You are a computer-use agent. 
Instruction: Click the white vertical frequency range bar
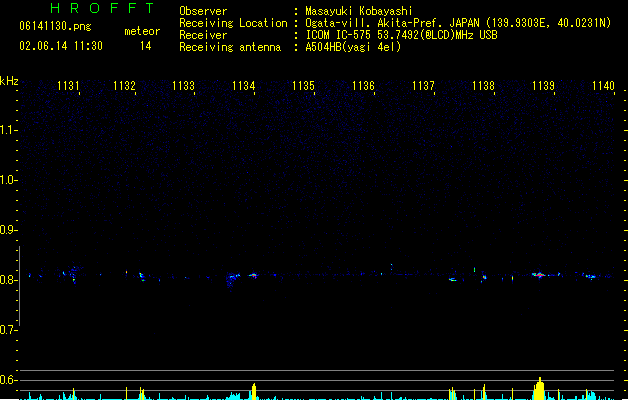pyautogui.click(x=19, y=286)
